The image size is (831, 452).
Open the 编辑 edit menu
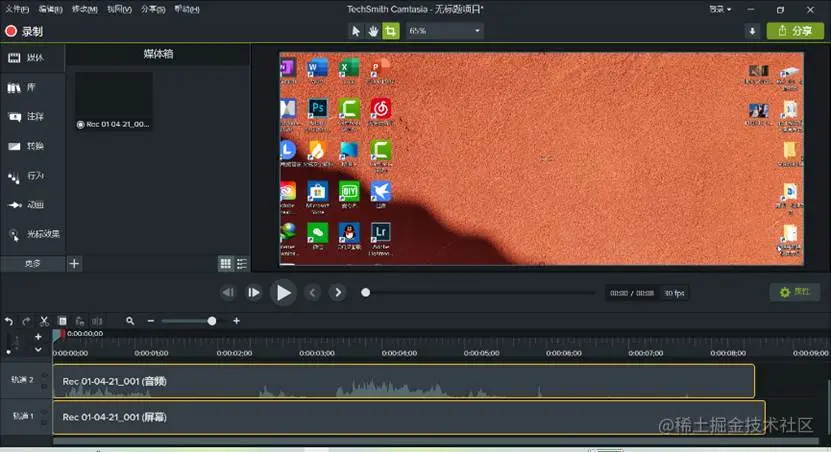point(51,9)
